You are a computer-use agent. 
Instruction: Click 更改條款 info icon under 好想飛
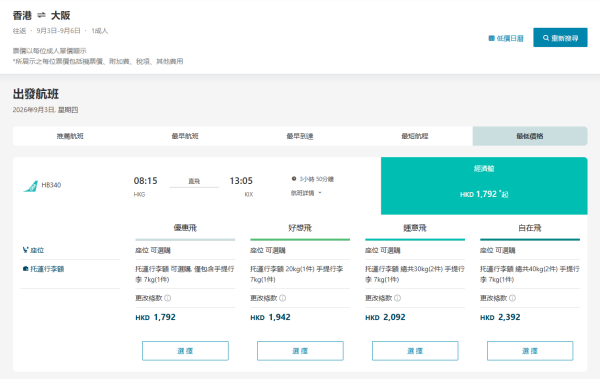point(282,298)
